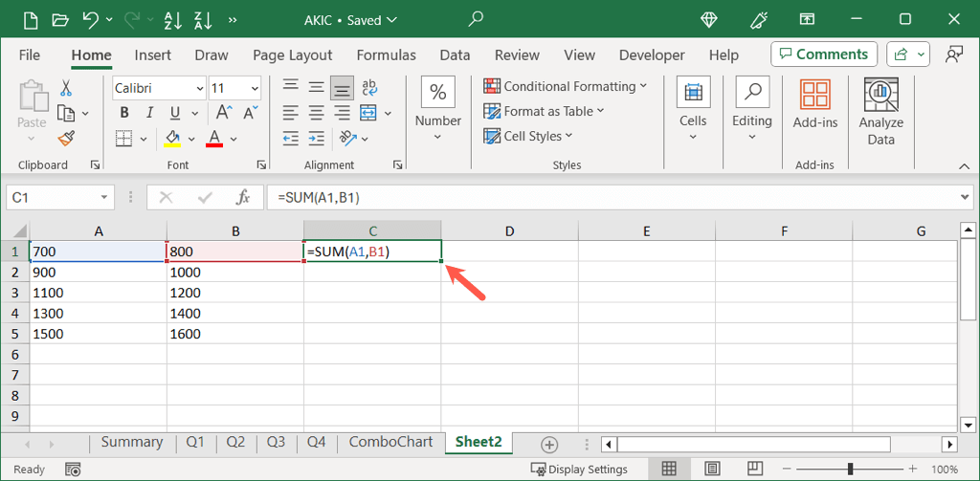Click the accessibility macro icon in status bar
Screen dimensions: 980x481
[73, 470]
